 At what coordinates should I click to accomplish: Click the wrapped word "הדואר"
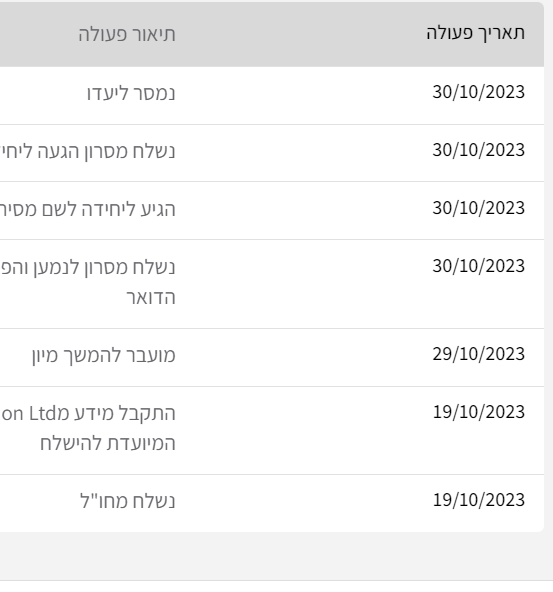pos(151,298)
